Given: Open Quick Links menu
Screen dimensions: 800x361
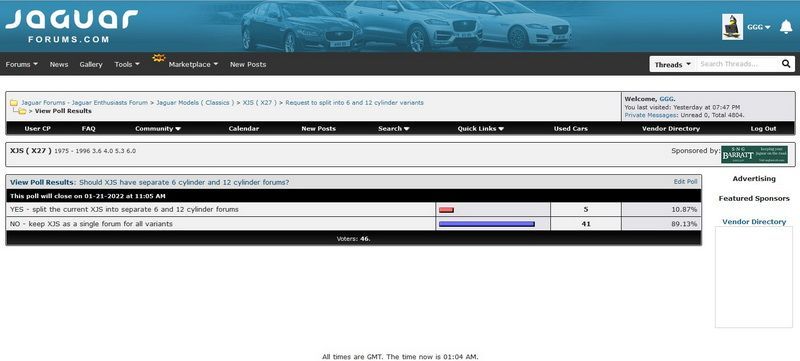Looking at the screenshot, I should [481, 128].
